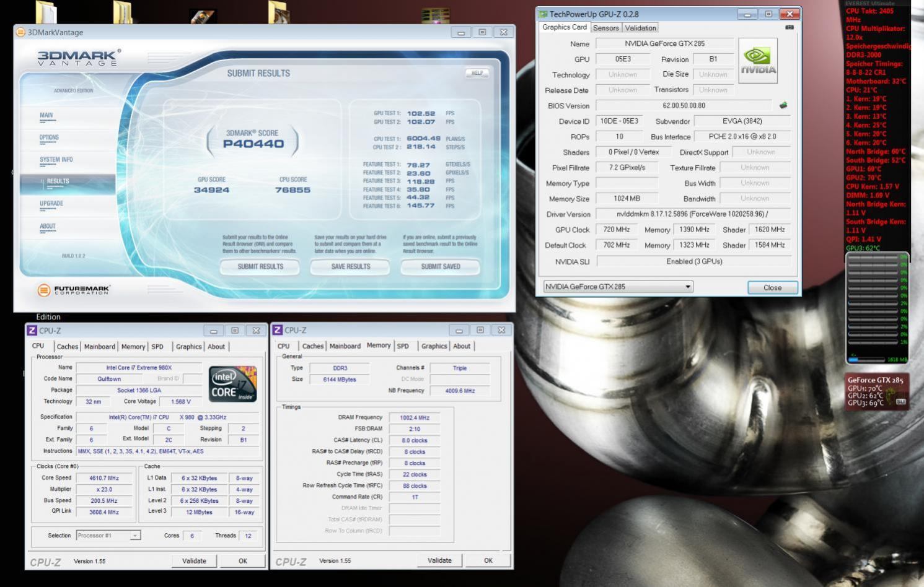Click the left CPU-Z window title icon
This screenshot has width=924, height=587.
[32, 331]
